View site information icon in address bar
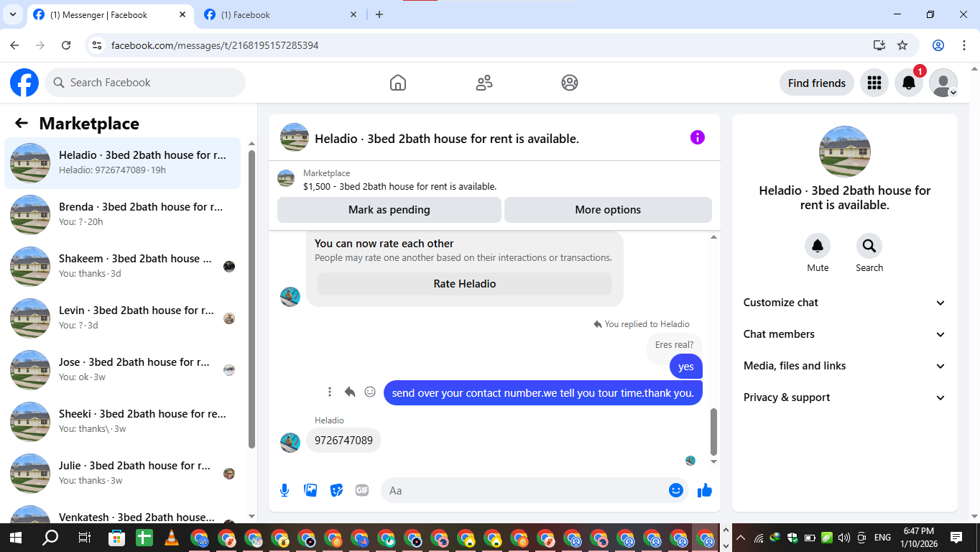This screenshot has width=980, height=552. (x=98, y=45)
